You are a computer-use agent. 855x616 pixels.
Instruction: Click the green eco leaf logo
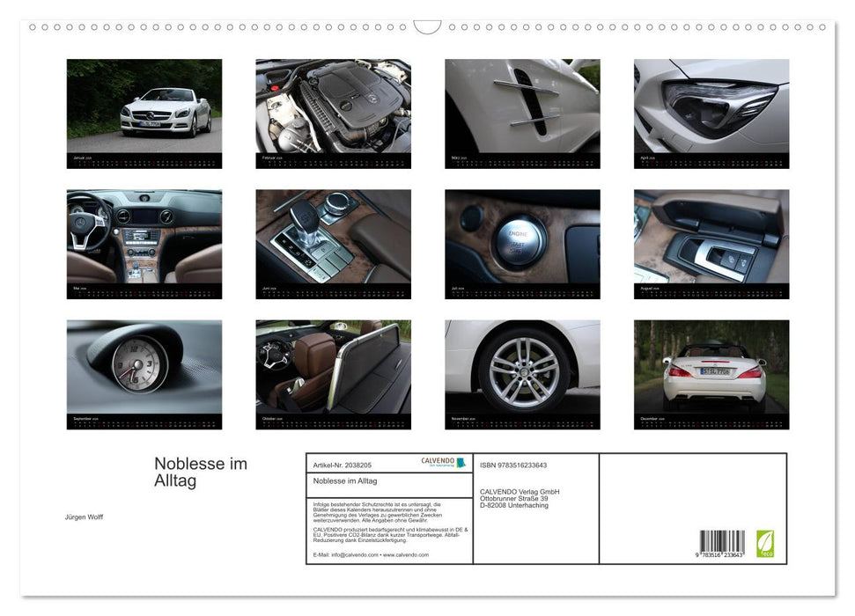(764, 546)
